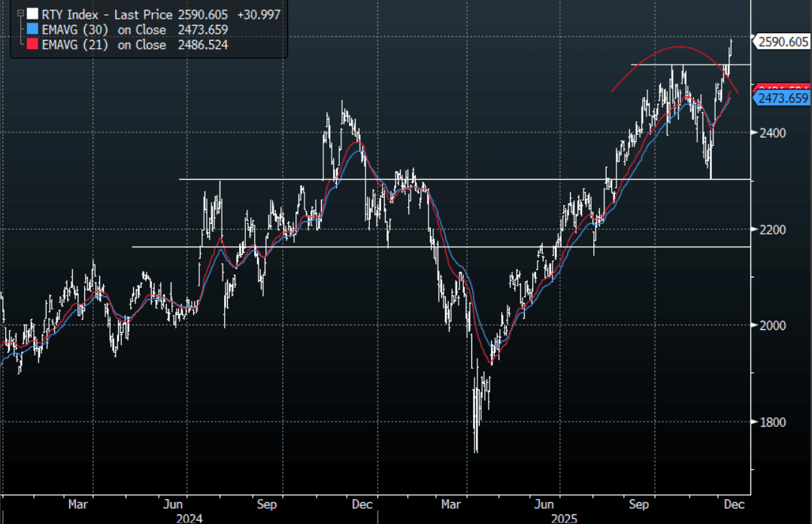Click the blue EMAVG (30) legend swatch

[x=31, y=30]
